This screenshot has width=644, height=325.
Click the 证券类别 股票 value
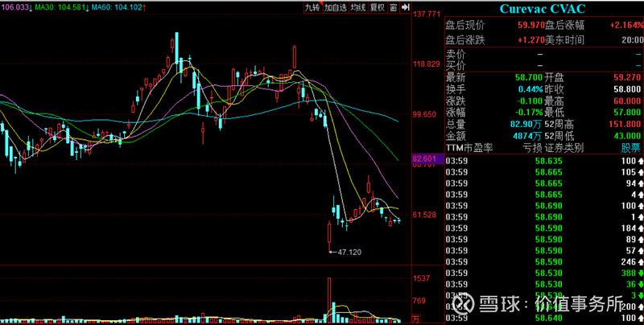click(632, 148)
